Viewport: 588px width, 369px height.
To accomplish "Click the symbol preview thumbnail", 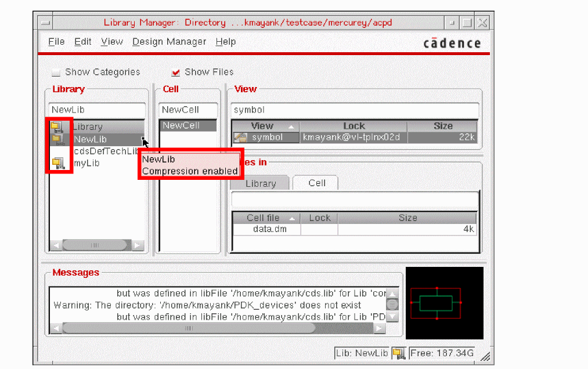I will pyautogui.click(x=444, y=303).
